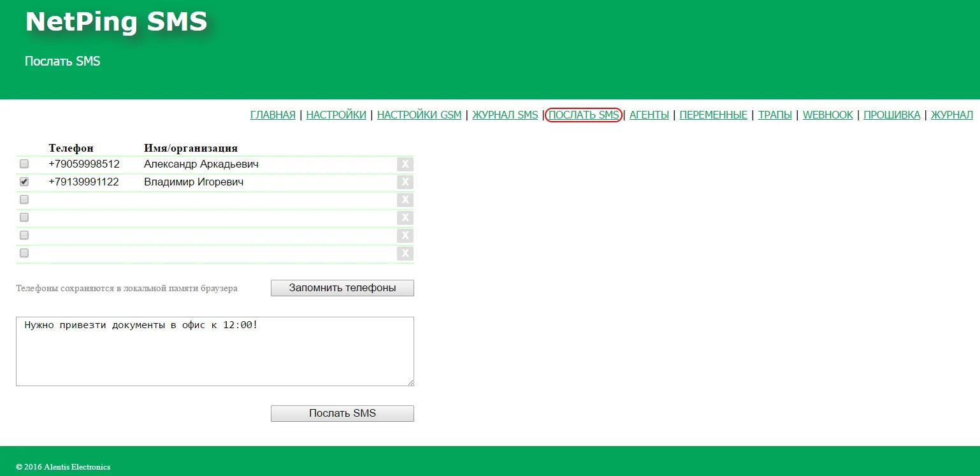Go to the WEBHOOK page

pyautogui.click(x=828, y=115)
